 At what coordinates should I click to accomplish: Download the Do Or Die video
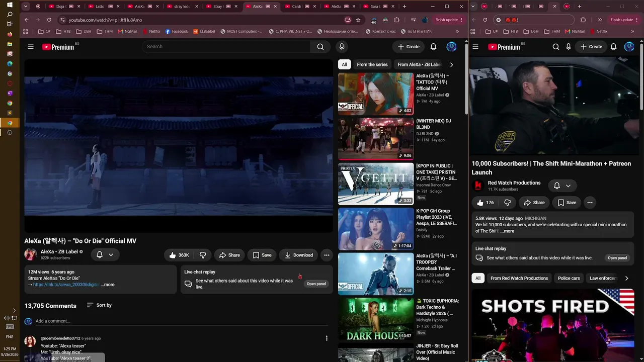(299, 255)
